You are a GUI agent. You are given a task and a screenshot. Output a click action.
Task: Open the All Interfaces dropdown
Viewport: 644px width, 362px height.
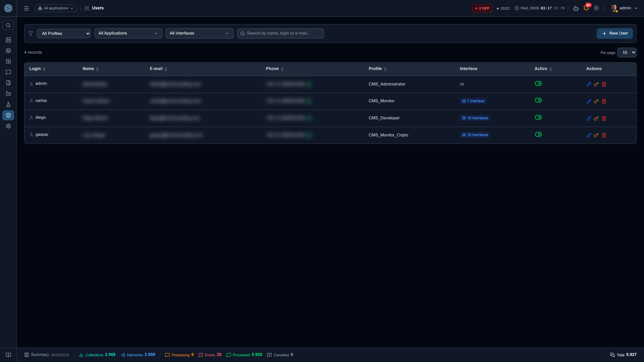click(200, 33)
